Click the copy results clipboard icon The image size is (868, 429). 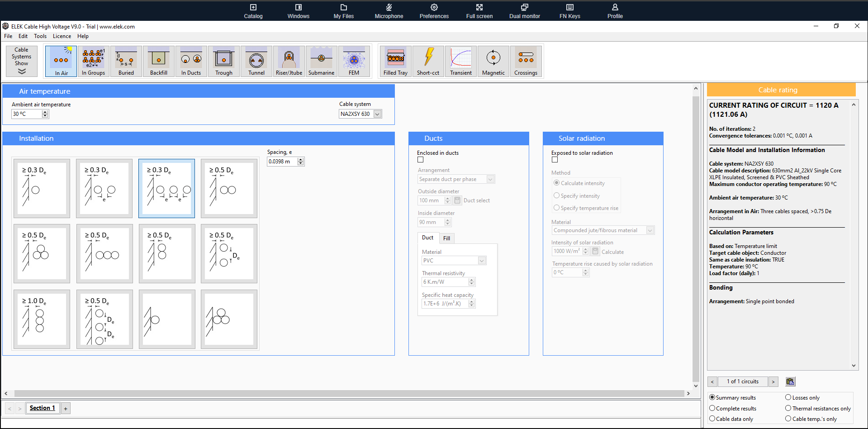790,381
